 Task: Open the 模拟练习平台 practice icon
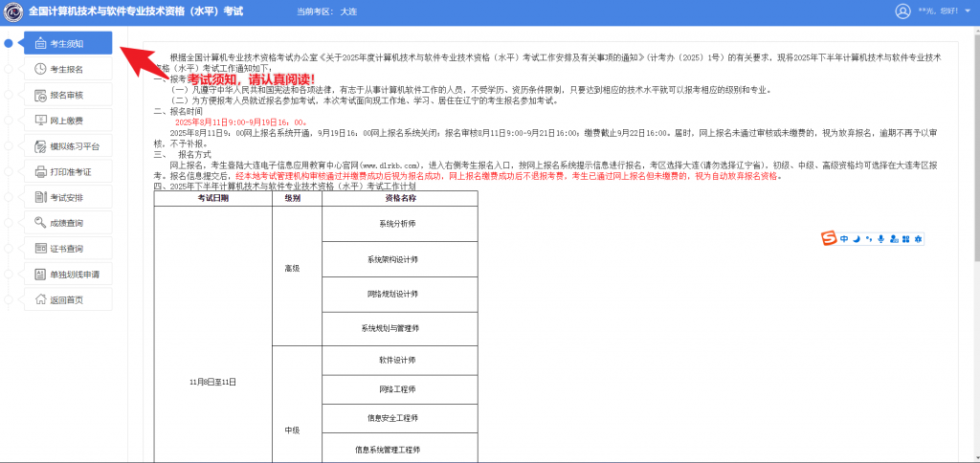tap(40, 146)
